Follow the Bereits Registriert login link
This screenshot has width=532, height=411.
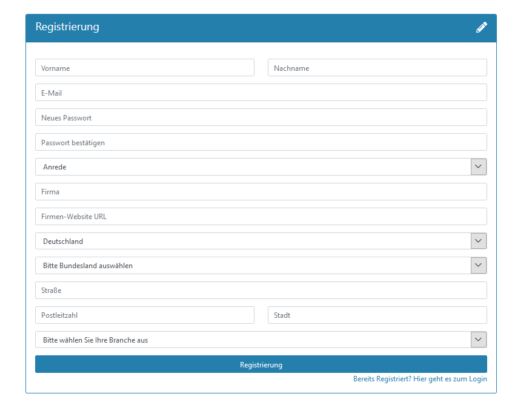[420, 379]
